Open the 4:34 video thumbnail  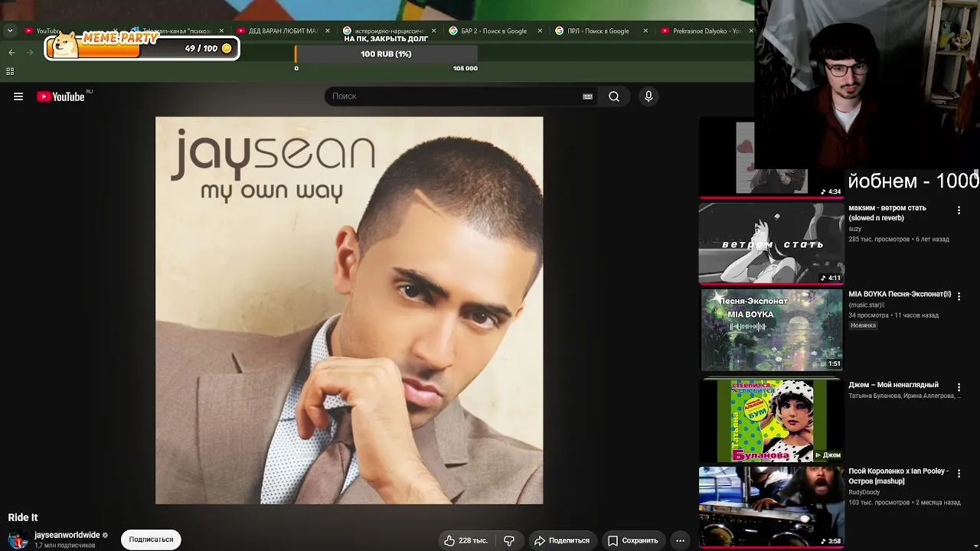tap(771, 158)
